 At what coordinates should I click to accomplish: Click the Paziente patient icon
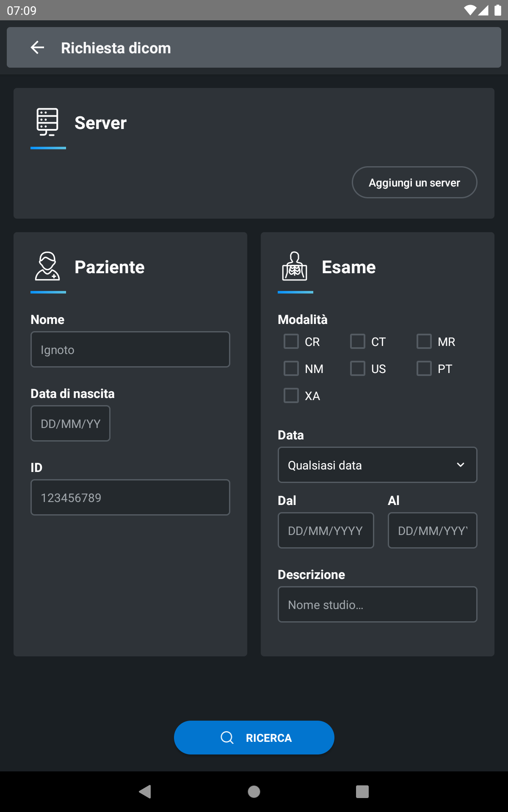47,266
